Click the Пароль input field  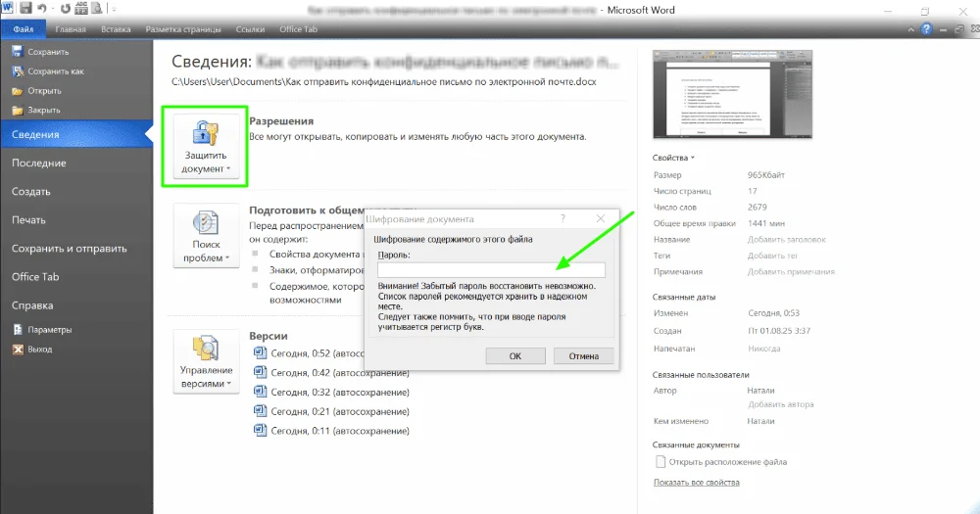point(491,270)
